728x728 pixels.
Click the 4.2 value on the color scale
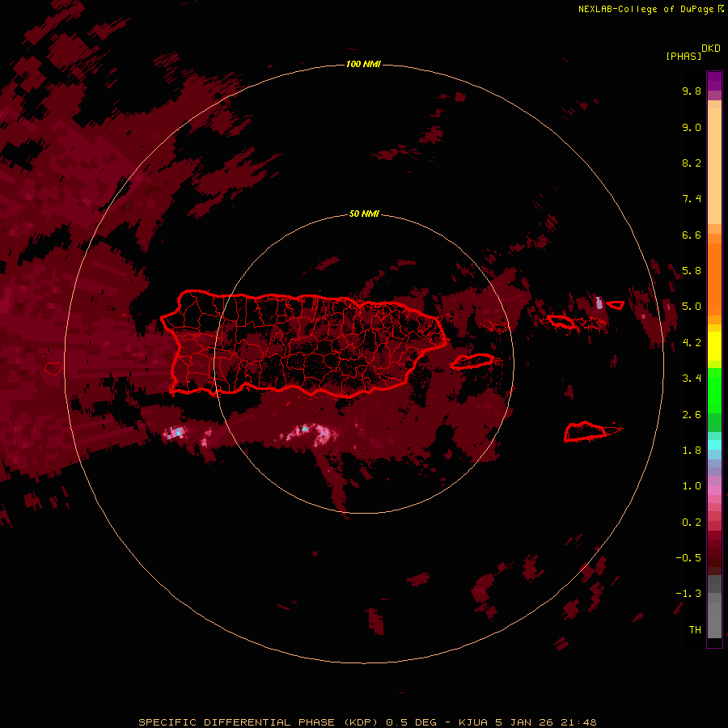coord(692,343)
